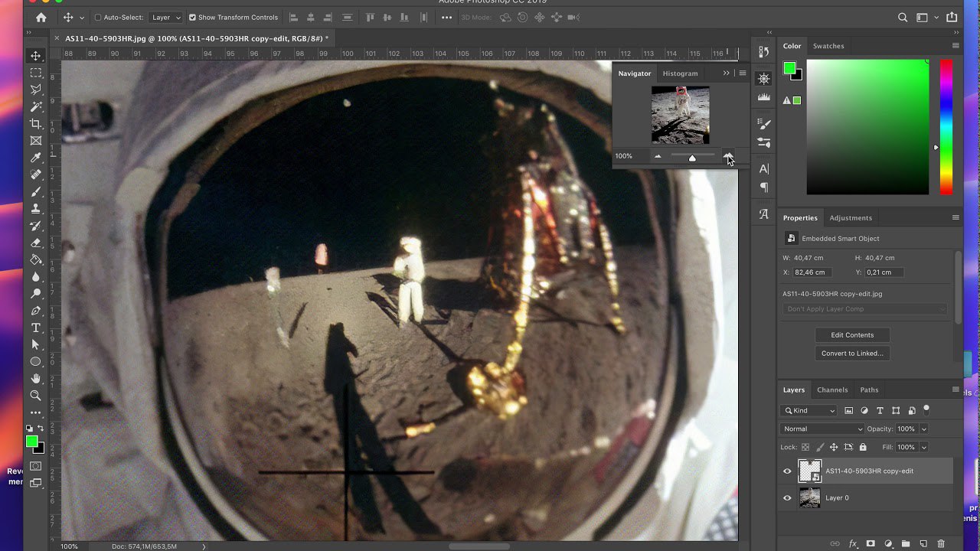This screenshot has height=551, width=980.
Task: Open Fill slider dropdown arrow
Action: pos(924,447)
